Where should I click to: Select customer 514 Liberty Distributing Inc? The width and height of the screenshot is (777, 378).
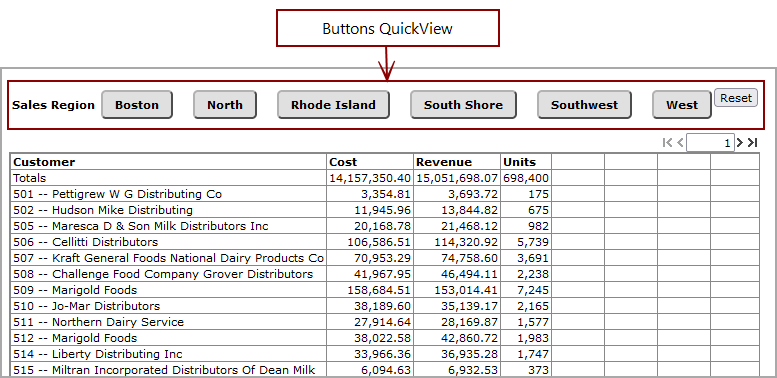click(168, 354)
